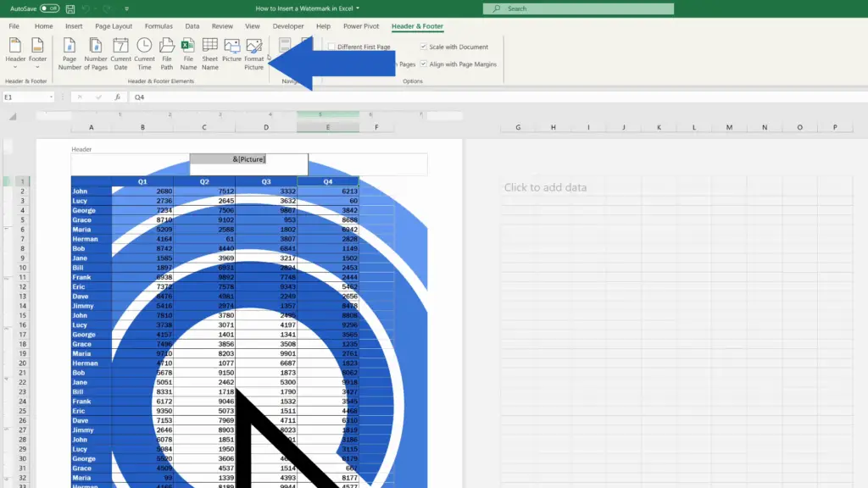Select the Q4 header cell

tap(328, 181)
